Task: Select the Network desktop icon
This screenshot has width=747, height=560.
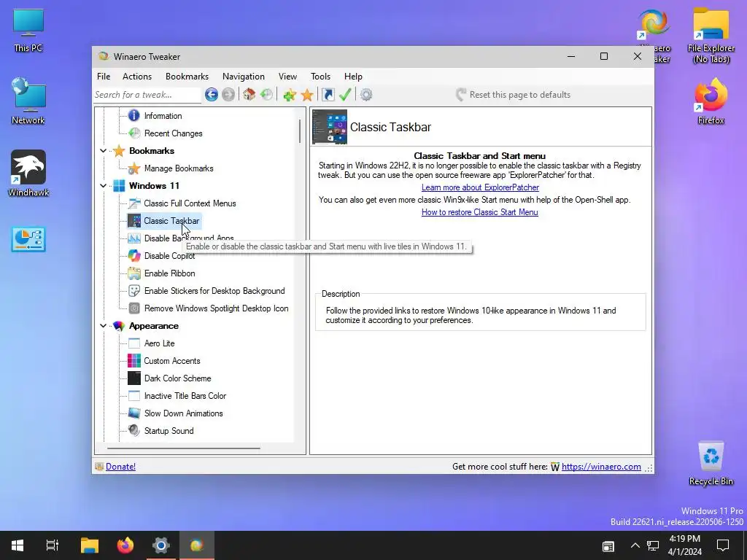Action: (28, 101)
